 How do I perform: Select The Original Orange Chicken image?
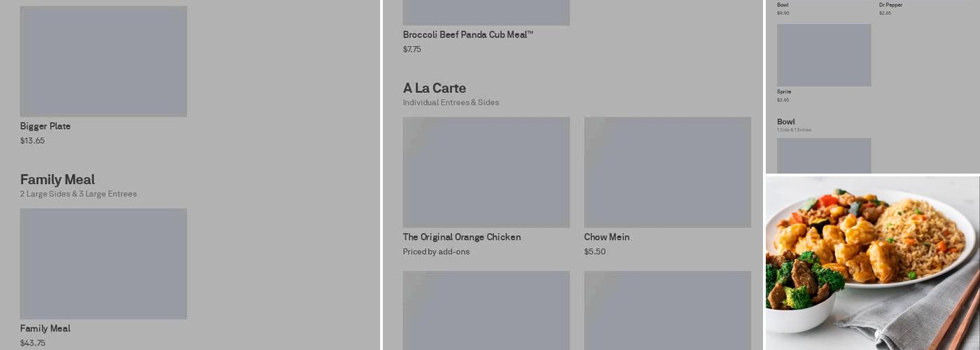click(486, 172)
